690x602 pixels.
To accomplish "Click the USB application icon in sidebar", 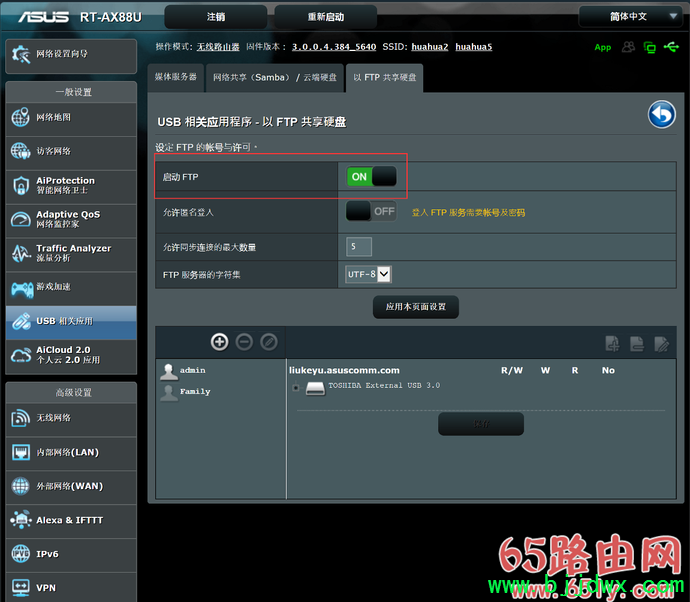I will [21, 321].
